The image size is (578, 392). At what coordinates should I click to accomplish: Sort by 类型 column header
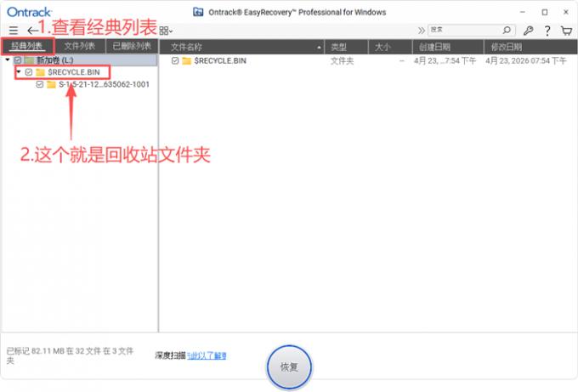pyautogui.click(x=346, y=47)
